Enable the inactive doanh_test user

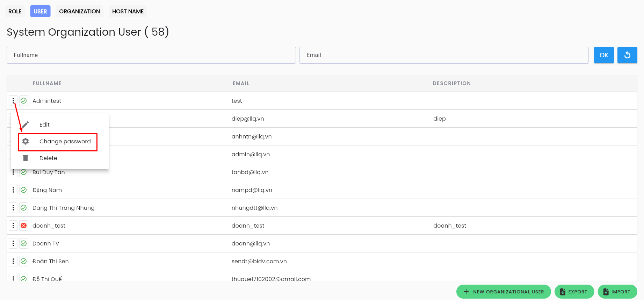pyautogui.click(x=24, y=226)
